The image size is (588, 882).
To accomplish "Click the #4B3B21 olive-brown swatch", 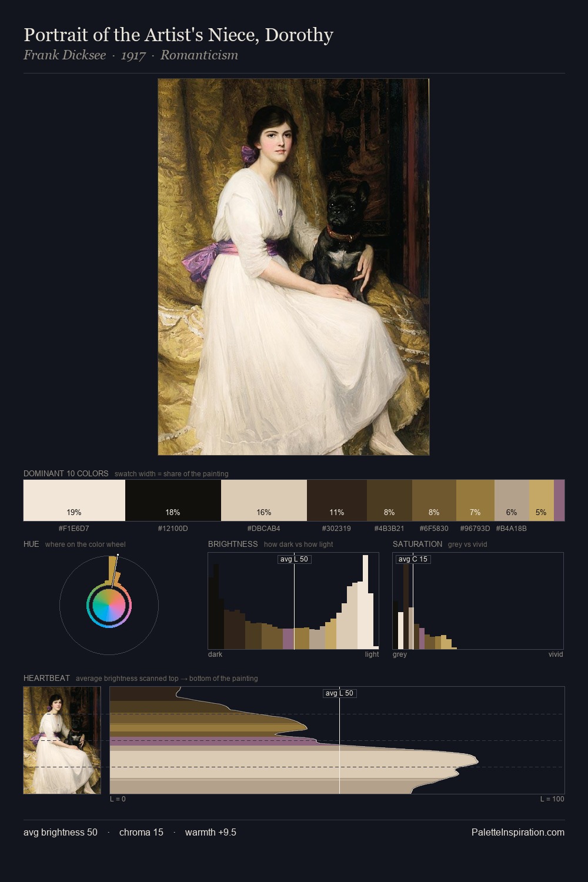I will click(x=389, y=500).
